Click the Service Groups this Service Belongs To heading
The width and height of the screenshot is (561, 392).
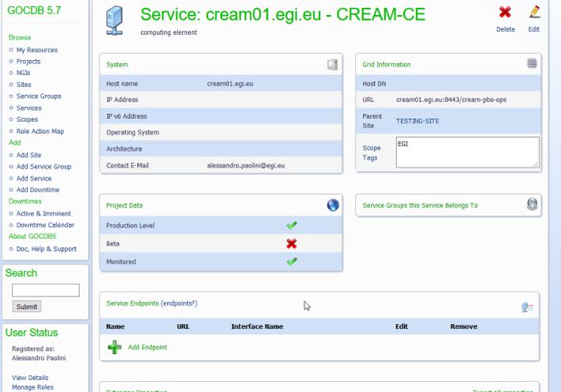pyautogui.click(x=420, y=205)
